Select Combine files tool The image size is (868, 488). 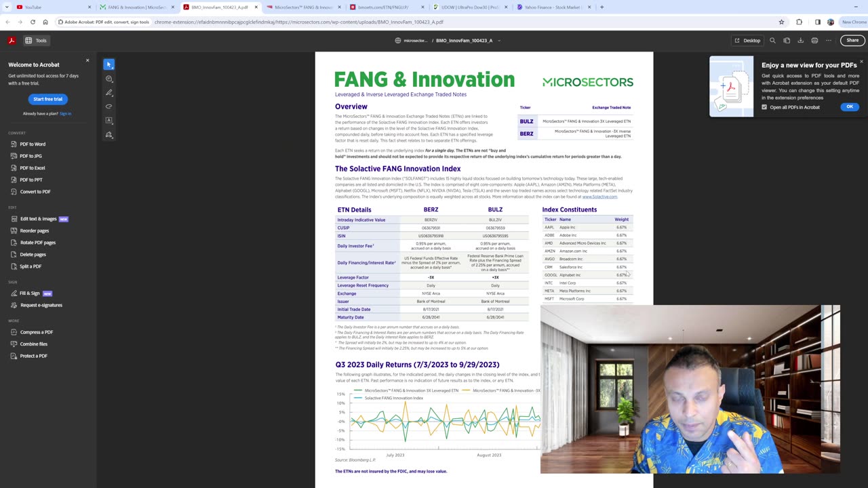33,344
